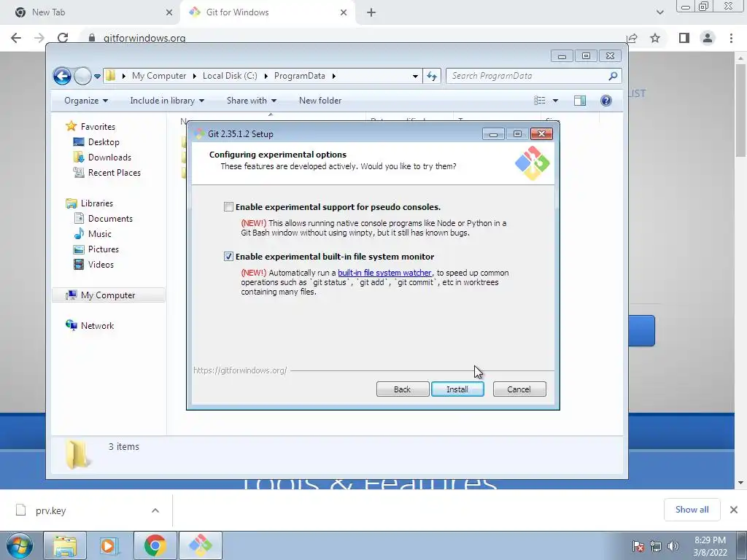This screenshot has height=560, width=747.
Task: Open Documents library
Action: (x=110, y=219)
